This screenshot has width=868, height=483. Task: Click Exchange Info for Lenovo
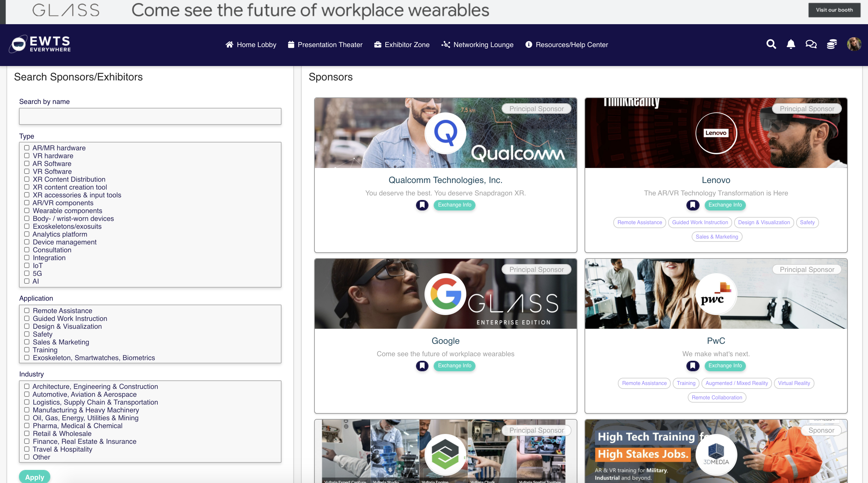725,205
